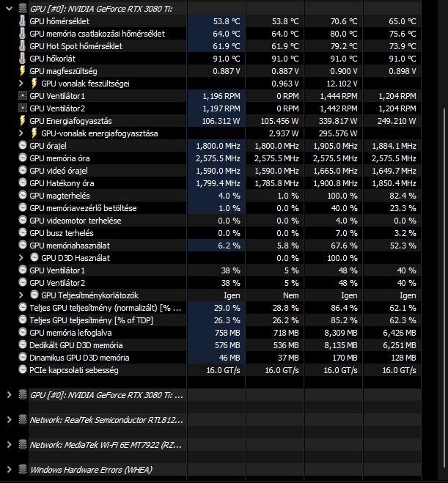Screen dimensions: 448x483
Task: Click clock icon of GPU órajel
Action: pyautogui.click(x=23, y=145)
